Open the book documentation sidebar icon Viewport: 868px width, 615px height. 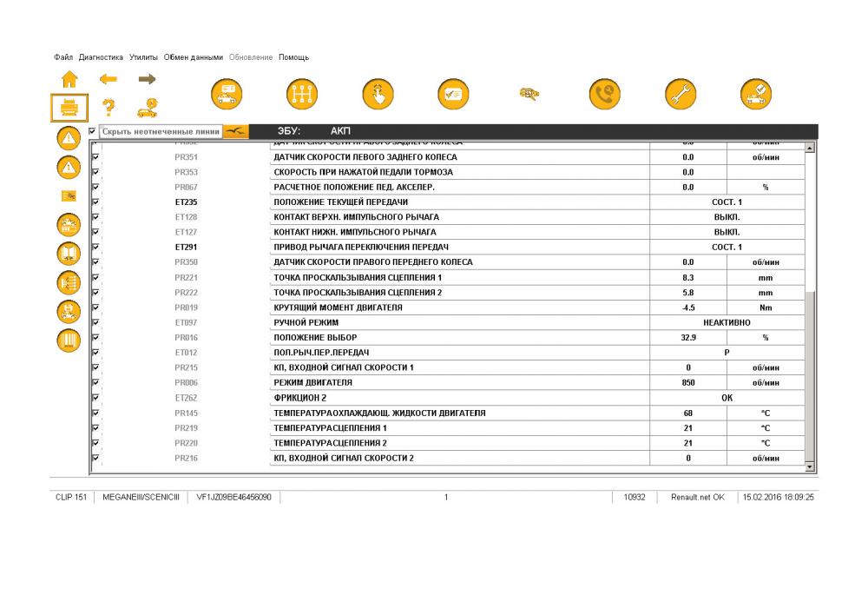coord(69,254)
